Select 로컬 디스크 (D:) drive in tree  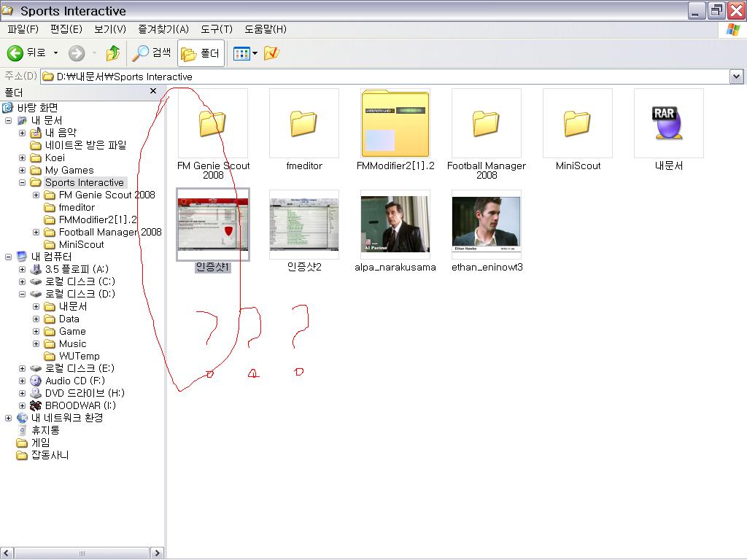click(80, 294)
